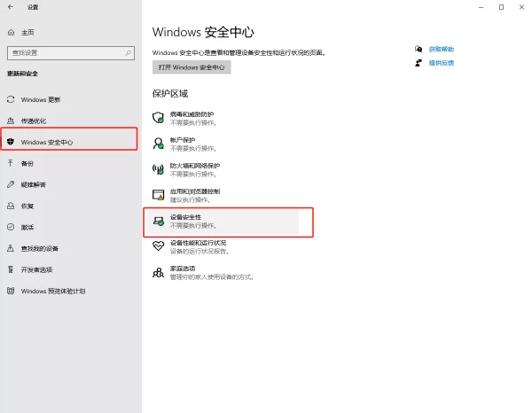Click the 设备性能和运行状况 heart icon

pyautogui.click(x=158, y=246)
